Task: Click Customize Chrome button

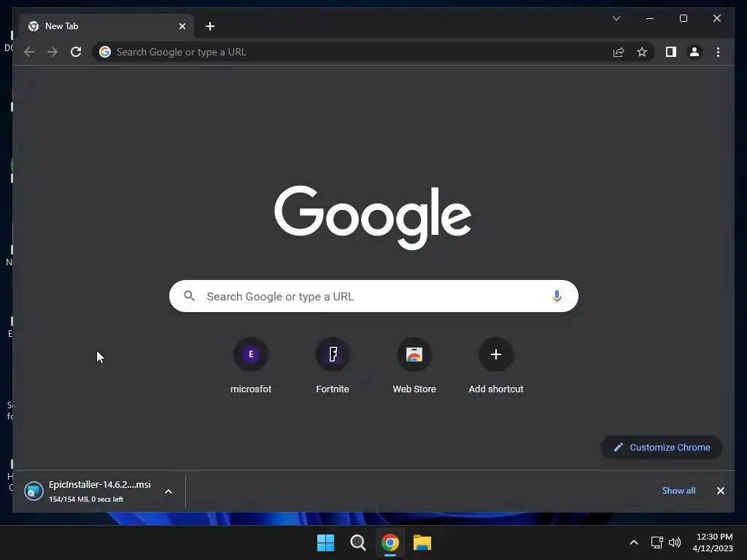Action: (x=662, y=447)
